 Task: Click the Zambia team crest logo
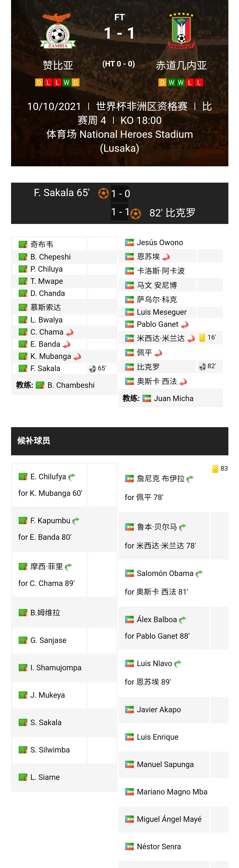point(58,31)
